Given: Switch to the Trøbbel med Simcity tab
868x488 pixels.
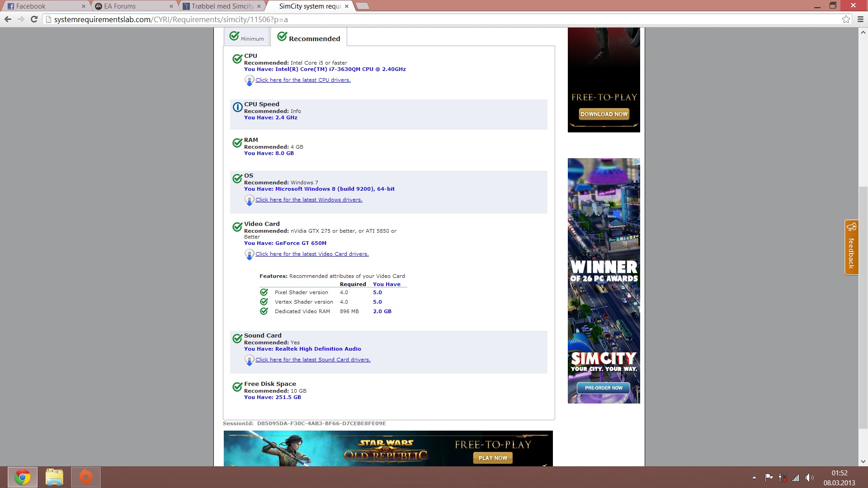Looking at the screenshot, I should [222, 6].
